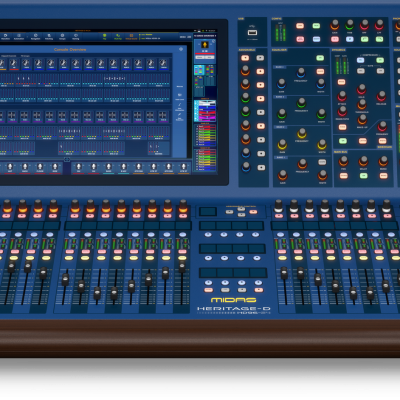
Task: Click the USB port in the top panel
Action: click(252, 33)
